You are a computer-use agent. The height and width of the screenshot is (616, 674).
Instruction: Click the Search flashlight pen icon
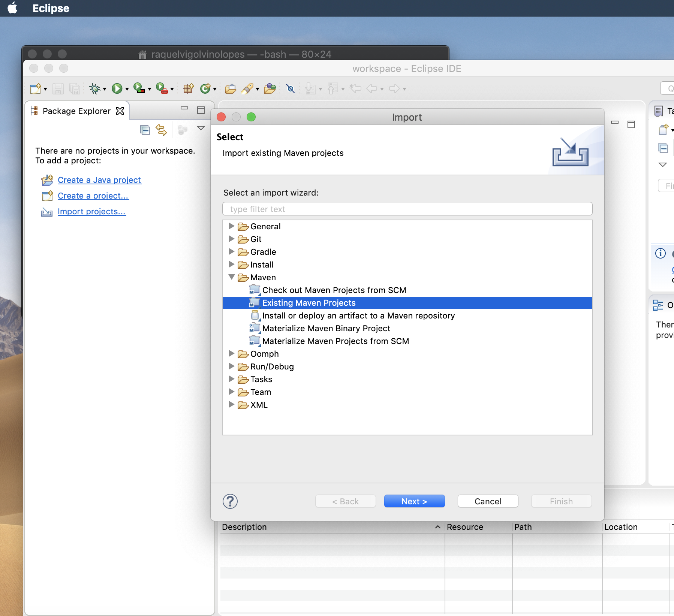point(247,89)
